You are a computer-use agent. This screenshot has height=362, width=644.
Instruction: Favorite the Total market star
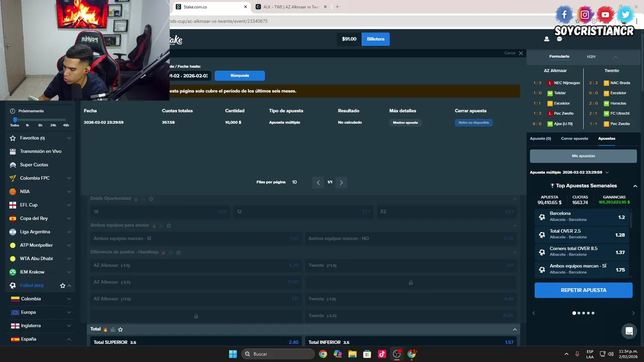click(x=120, y=329)
